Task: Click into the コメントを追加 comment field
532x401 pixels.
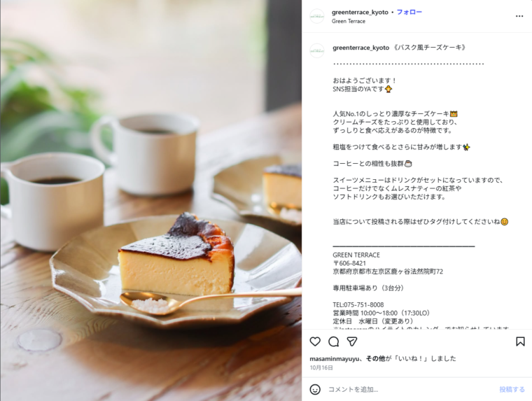Action: (x=410, y=390)
